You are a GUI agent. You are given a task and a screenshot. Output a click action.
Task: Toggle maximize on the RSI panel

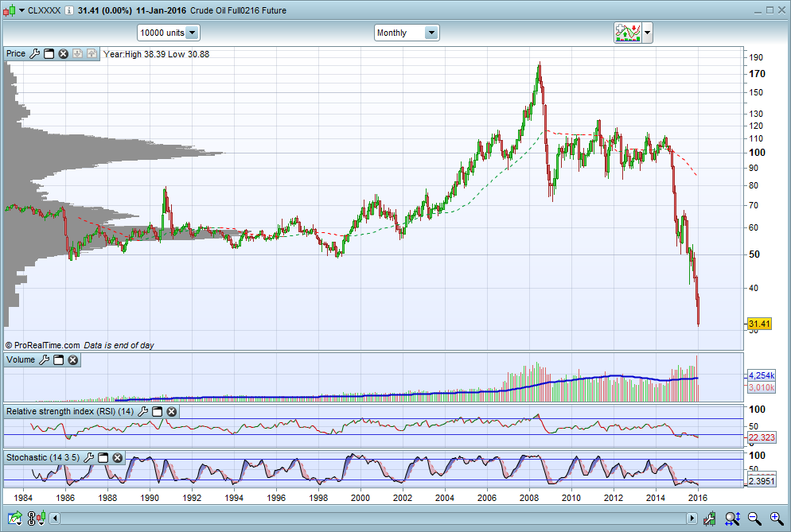(x=157, y=412)
